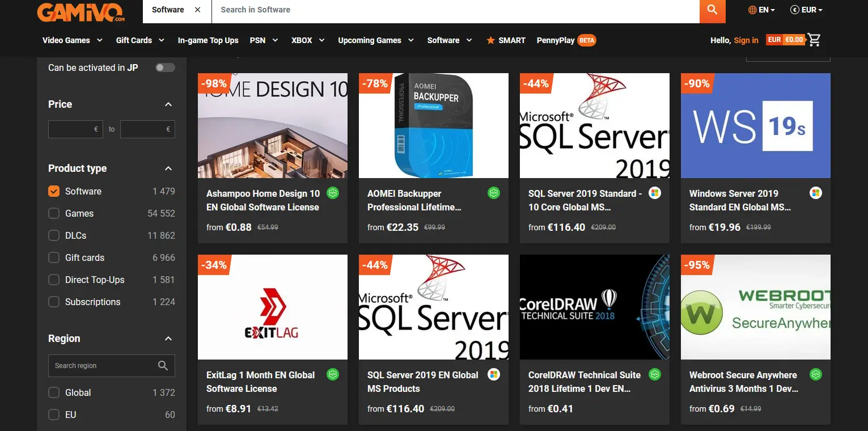Click the SQL Server 2019 Standard 10 Core image
Viewport: 868px width, 431px height.
[x=595, y=125]
